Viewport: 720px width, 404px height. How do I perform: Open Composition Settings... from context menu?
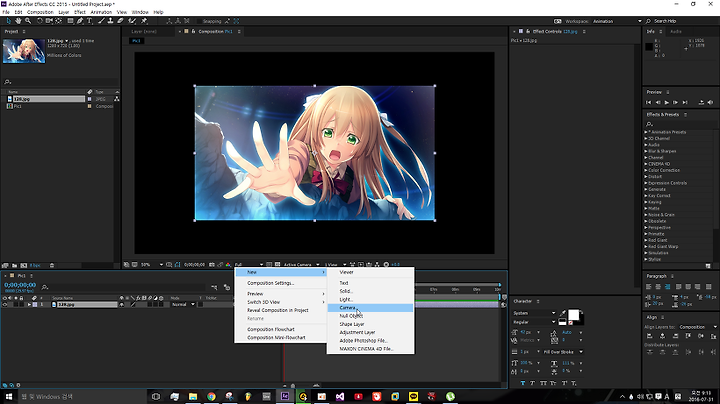tap(280, 283)
